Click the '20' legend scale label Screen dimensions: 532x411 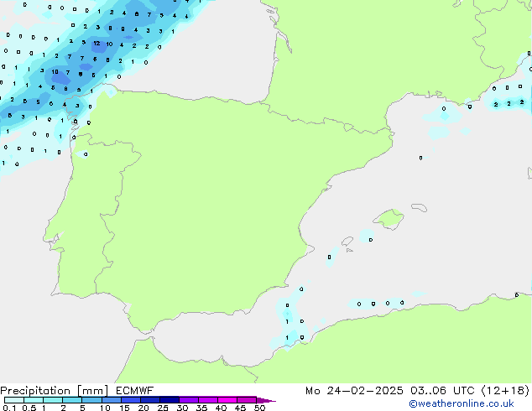143,408
